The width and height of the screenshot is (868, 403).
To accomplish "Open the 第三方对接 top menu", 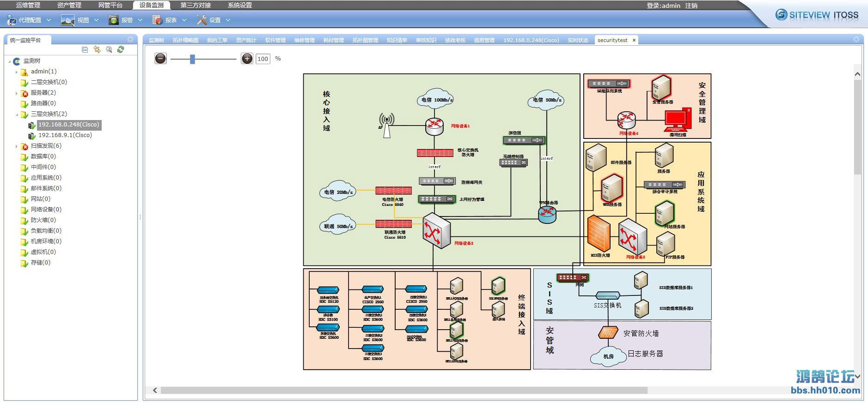I will tap(196, 5).
